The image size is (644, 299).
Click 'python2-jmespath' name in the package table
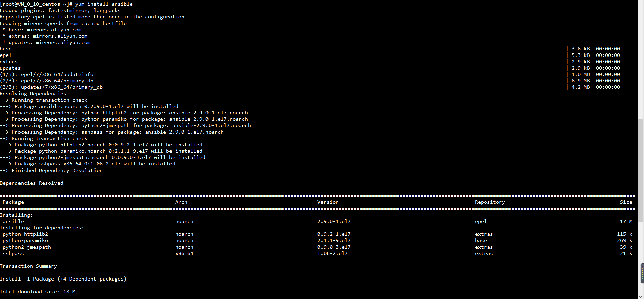27,247
